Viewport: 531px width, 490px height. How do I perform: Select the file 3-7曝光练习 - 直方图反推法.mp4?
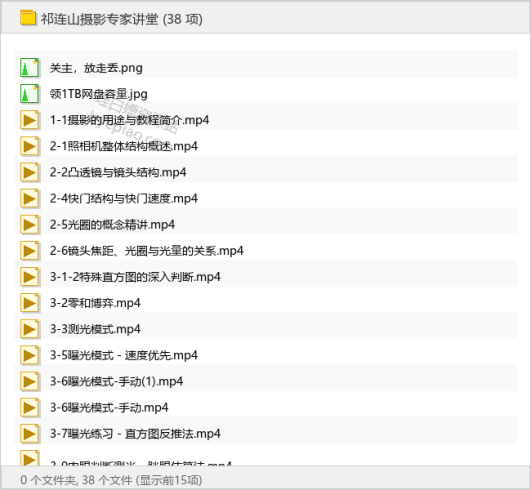[135, 434]
